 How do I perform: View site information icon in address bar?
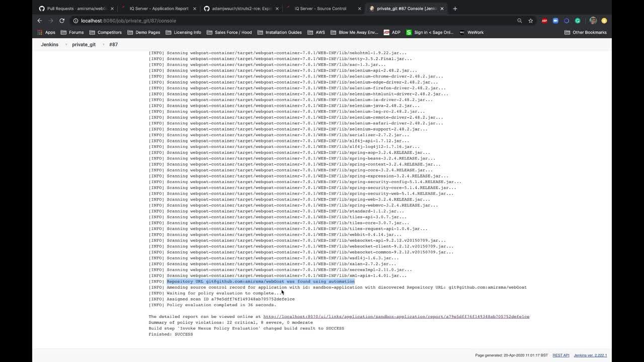[75, 21]
